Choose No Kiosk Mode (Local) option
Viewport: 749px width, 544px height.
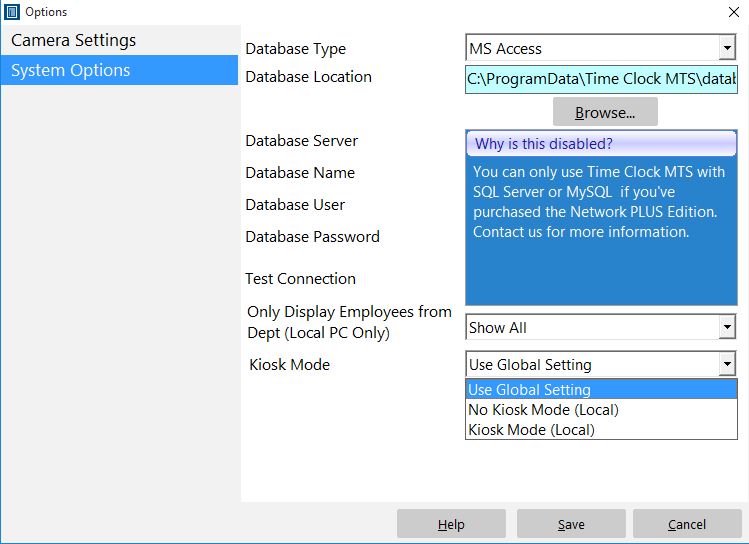pyautogui.click(x=601, y=410)
